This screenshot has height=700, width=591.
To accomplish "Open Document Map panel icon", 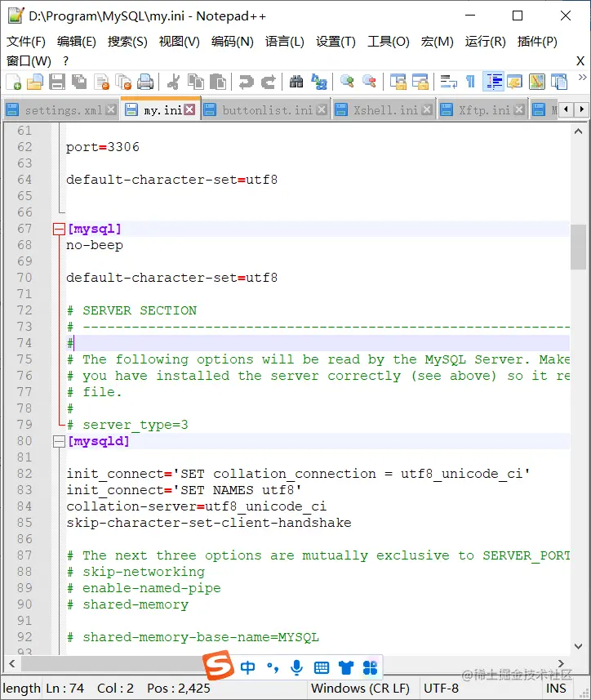I will [537, 82].
